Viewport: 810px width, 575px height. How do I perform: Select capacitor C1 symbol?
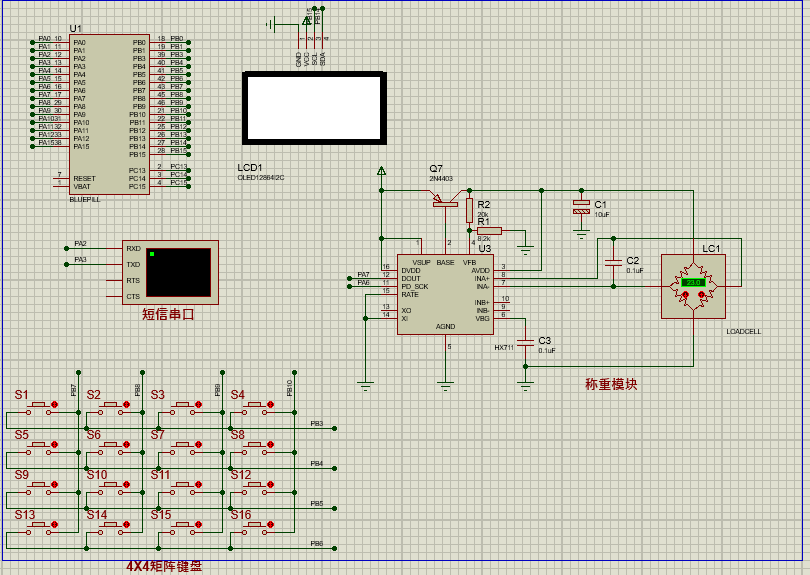tap(581, 207)
